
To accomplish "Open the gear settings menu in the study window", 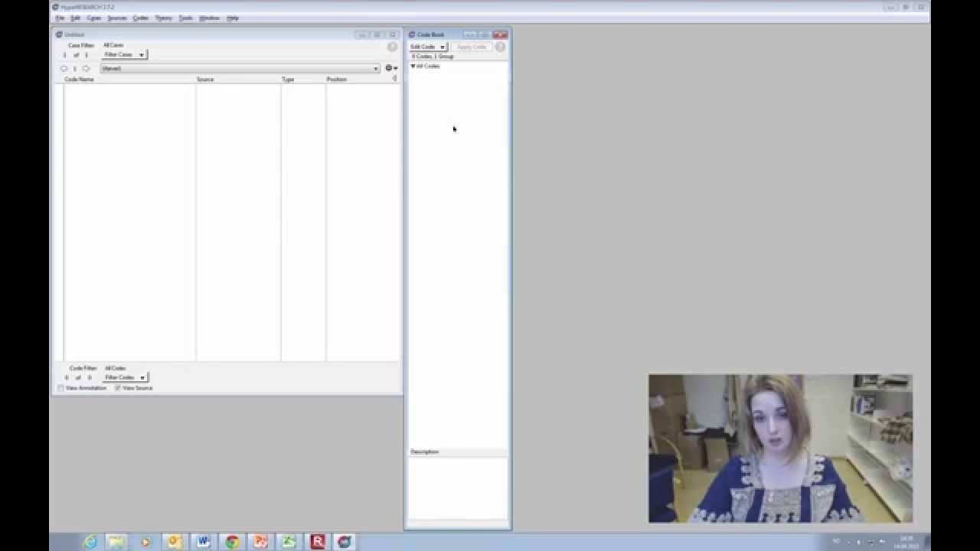I will pos(390,68).
